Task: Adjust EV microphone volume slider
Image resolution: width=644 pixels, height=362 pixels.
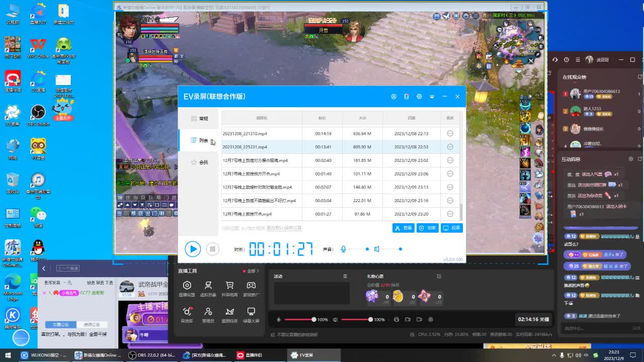Action: coord(359,249)
